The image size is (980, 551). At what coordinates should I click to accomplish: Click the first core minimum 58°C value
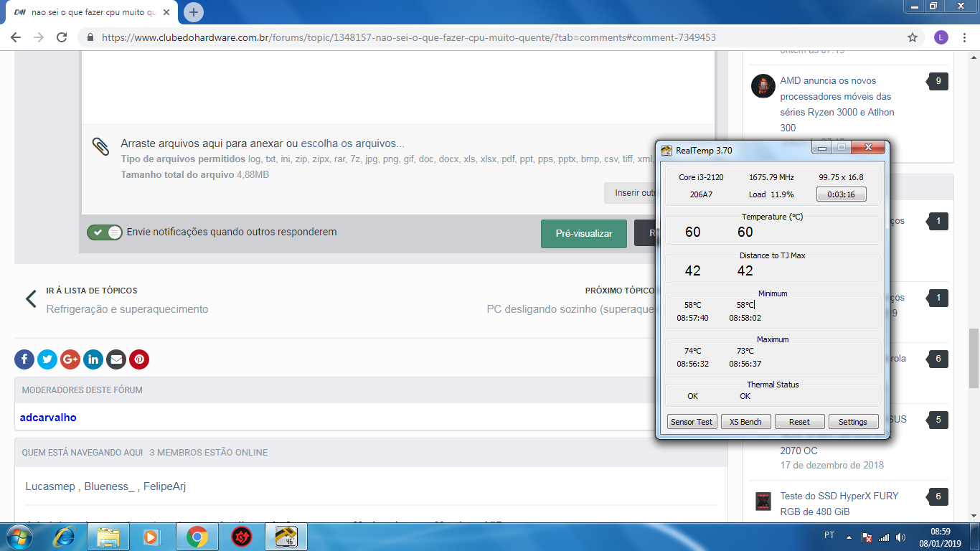[692, 305]
